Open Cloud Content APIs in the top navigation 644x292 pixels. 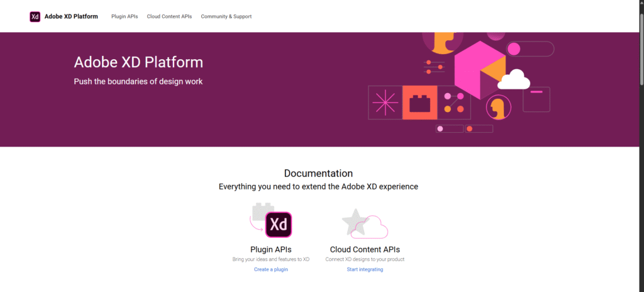point(169,16)
